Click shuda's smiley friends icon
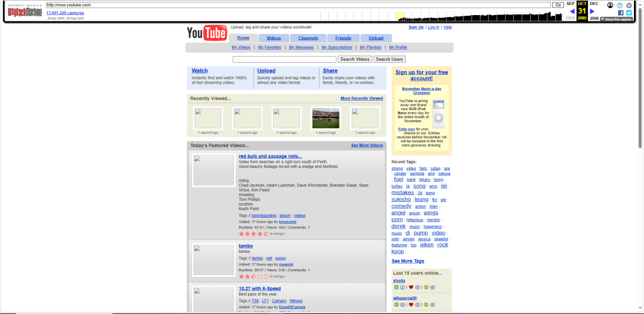Screen dimensions: 644x314 (426, 288)
